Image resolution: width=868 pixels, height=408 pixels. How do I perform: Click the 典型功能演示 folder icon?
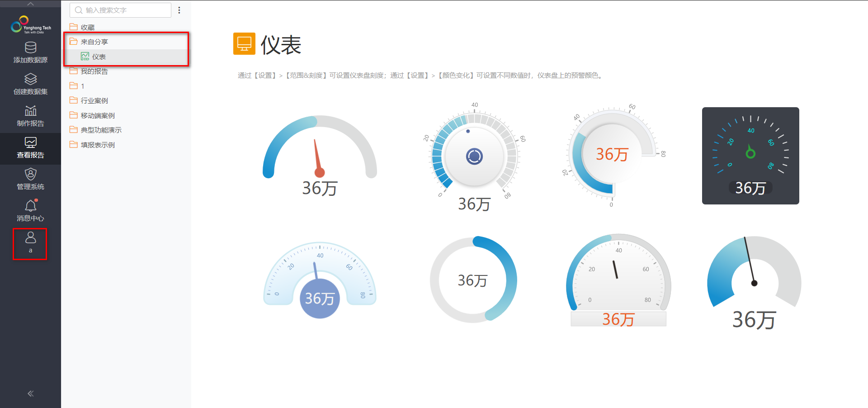(73, 129)
